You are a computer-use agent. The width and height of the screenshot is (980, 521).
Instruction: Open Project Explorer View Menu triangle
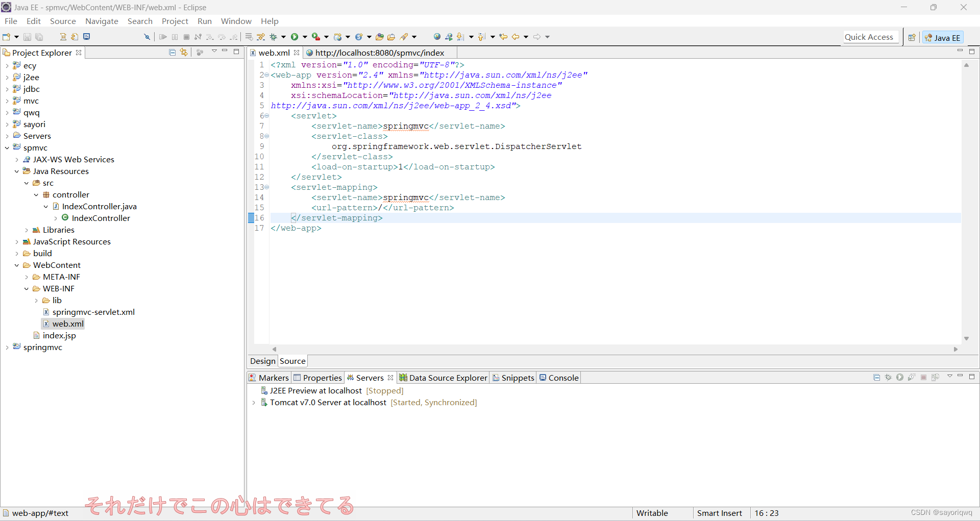pyautogui.click(x=214, y=51)
